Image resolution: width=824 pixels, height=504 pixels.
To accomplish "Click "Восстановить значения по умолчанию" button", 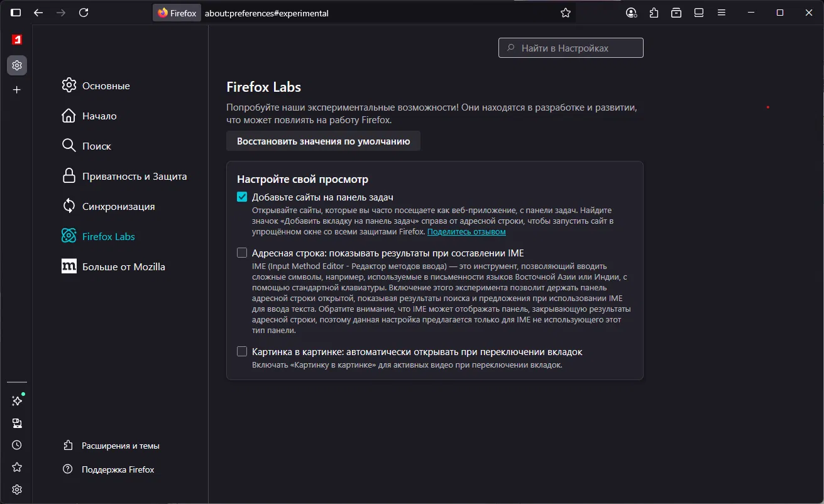I will click(323, 141).
